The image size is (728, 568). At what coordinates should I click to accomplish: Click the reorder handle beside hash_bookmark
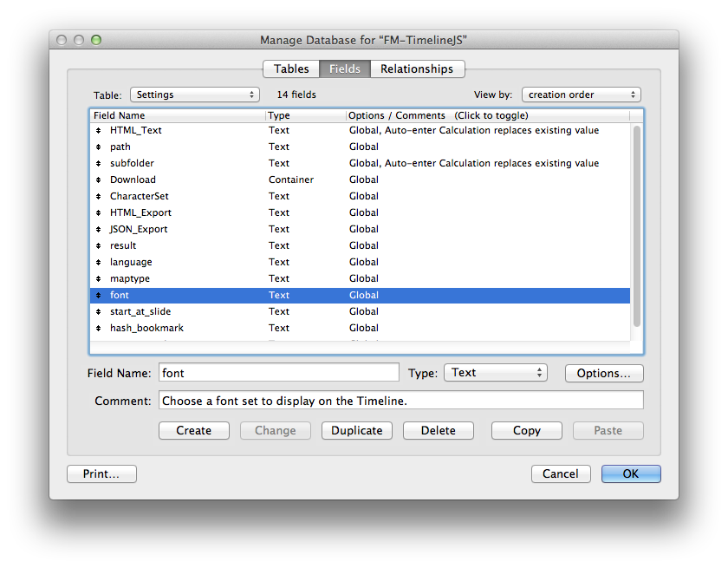click(x=99, y=329)
